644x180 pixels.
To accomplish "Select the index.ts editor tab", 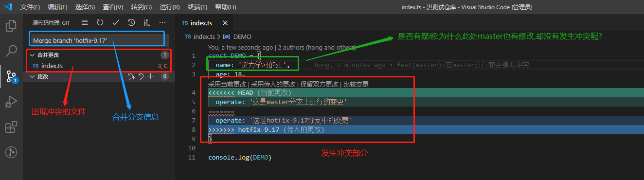I will 204,23.
